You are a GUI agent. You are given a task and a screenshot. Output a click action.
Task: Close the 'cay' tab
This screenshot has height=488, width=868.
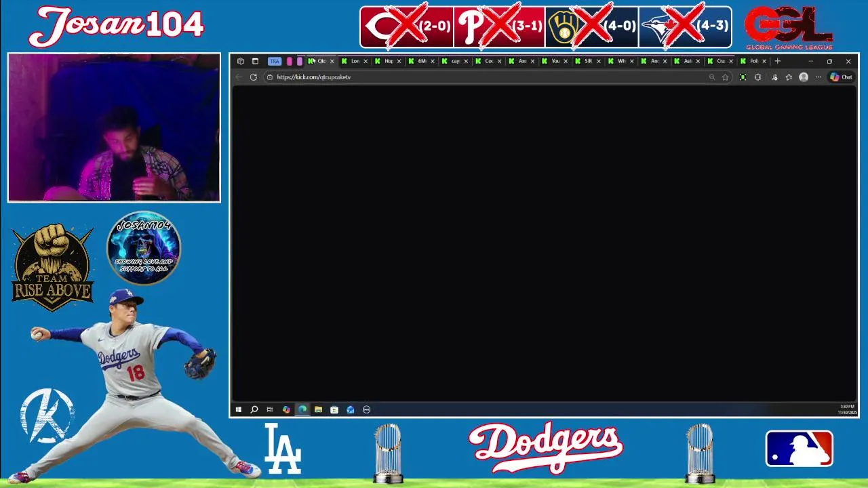tap(465, 61)
